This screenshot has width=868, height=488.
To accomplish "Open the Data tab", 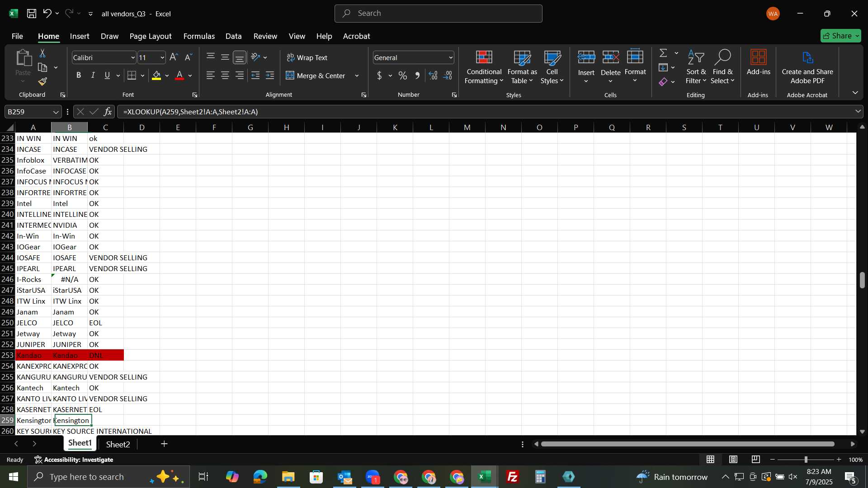I will [233, 36].
